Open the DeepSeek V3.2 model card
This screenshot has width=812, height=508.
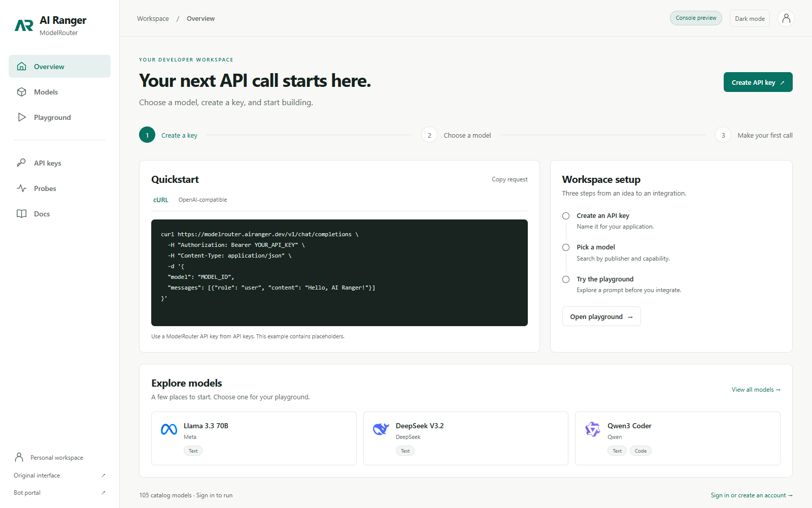466,438
